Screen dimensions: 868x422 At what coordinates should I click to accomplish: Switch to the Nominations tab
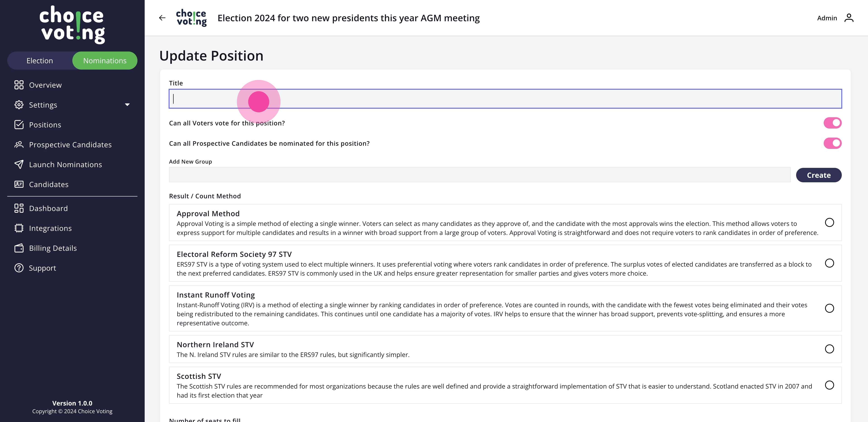click(105, 61)
